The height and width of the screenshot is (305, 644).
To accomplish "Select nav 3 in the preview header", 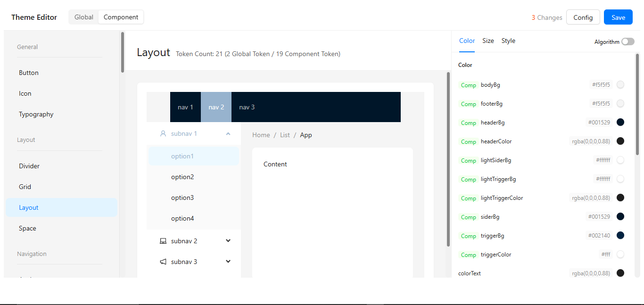I will [x=247, y=107].
